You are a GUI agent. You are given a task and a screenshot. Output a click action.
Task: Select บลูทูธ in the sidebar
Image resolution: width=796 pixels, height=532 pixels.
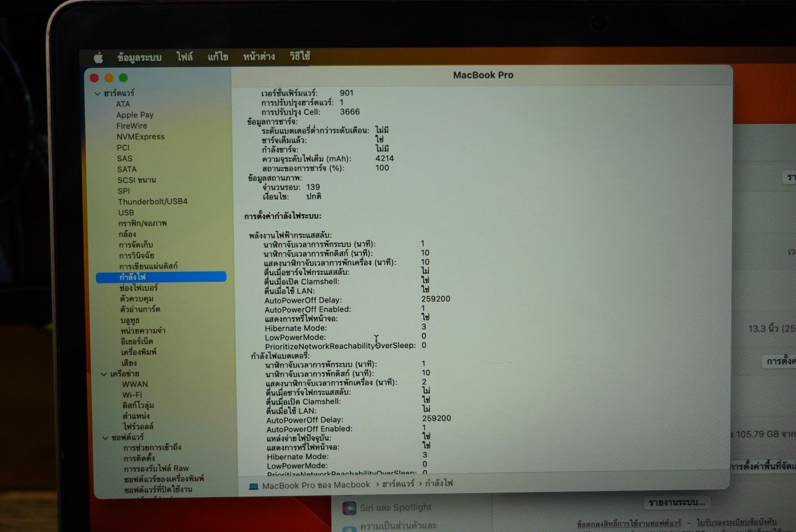pyautogui.click(x=130, y=320)
